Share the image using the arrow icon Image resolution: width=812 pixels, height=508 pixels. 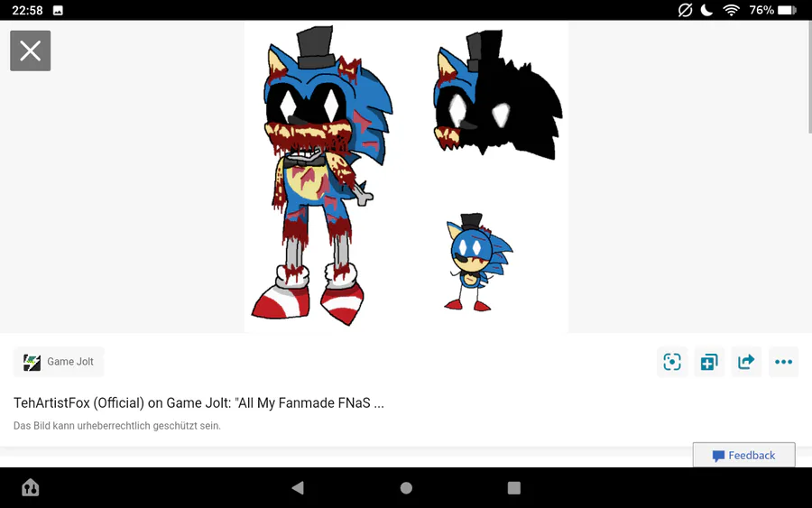746,362
